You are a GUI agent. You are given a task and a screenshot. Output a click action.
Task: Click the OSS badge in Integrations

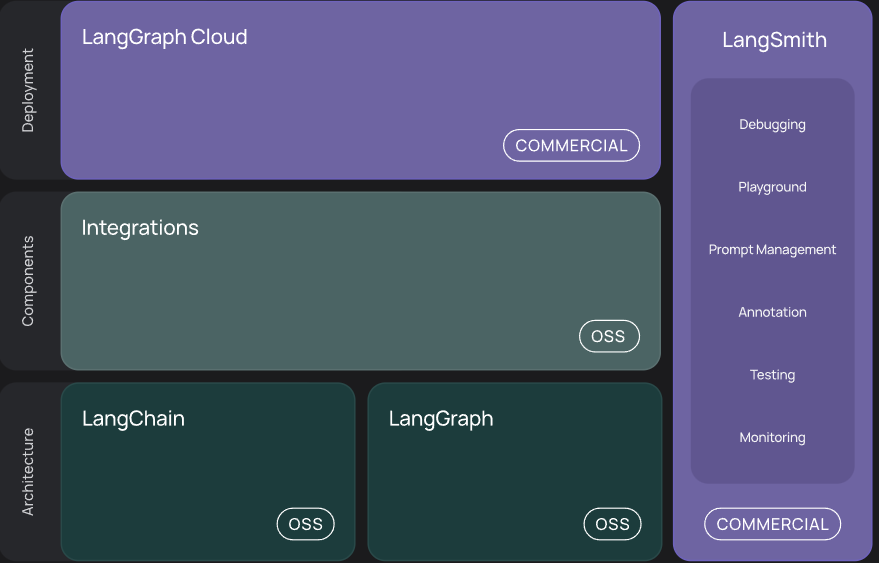point(608,336)
